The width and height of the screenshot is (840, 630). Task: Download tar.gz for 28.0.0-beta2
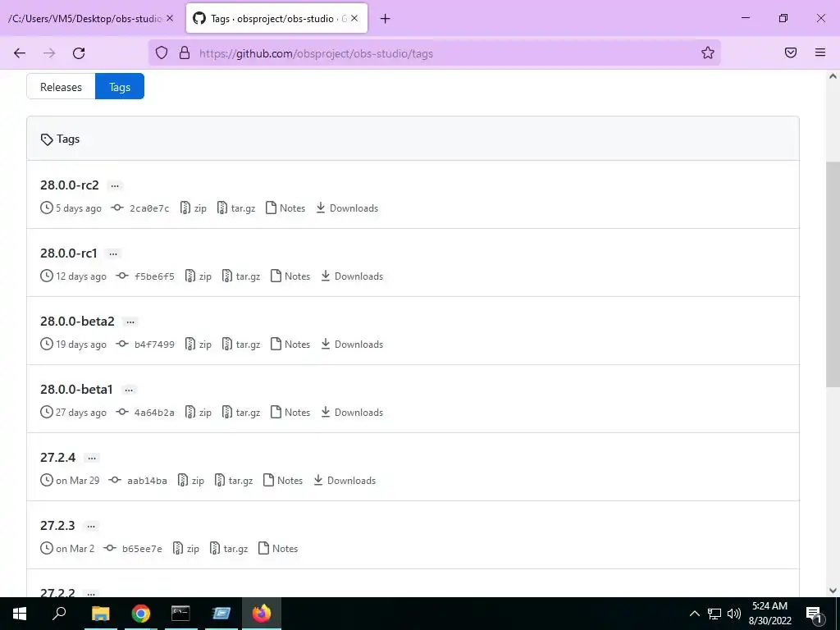point(241,344)
